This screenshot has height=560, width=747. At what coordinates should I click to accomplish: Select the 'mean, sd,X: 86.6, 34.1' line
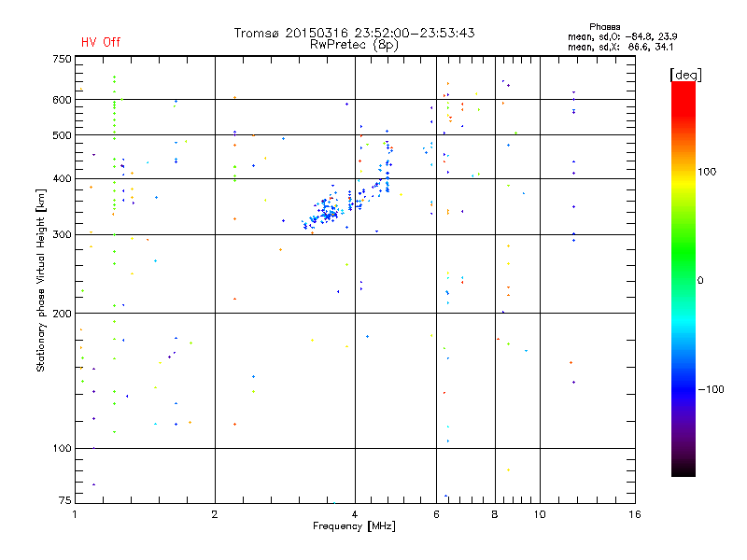tap(620, 48)
